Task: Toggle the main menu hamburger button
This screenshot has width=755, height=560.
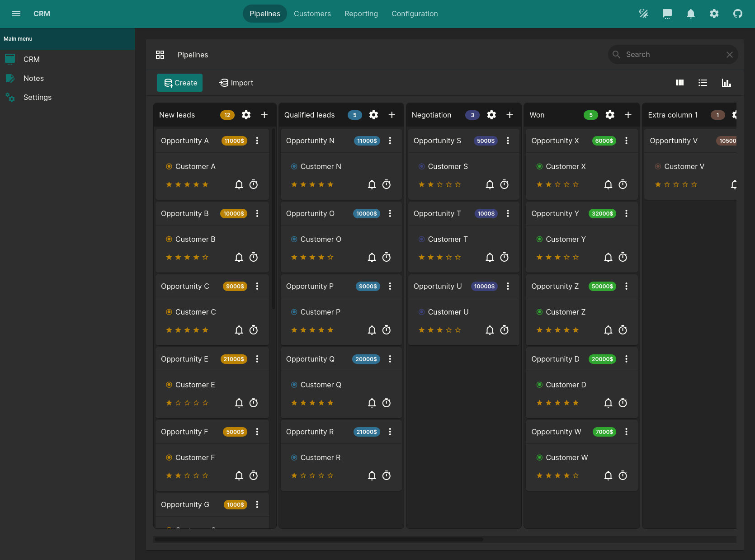Action: (16, 14)
